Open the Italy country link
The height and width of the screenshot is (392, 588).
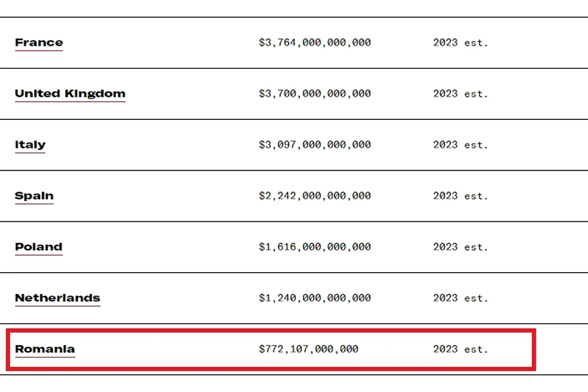pos(30,144)
